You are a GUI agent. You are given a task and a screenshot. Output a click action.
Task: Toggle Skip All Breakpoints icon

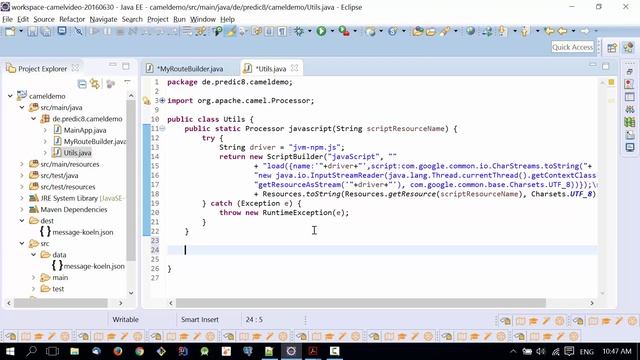[78, 31]
